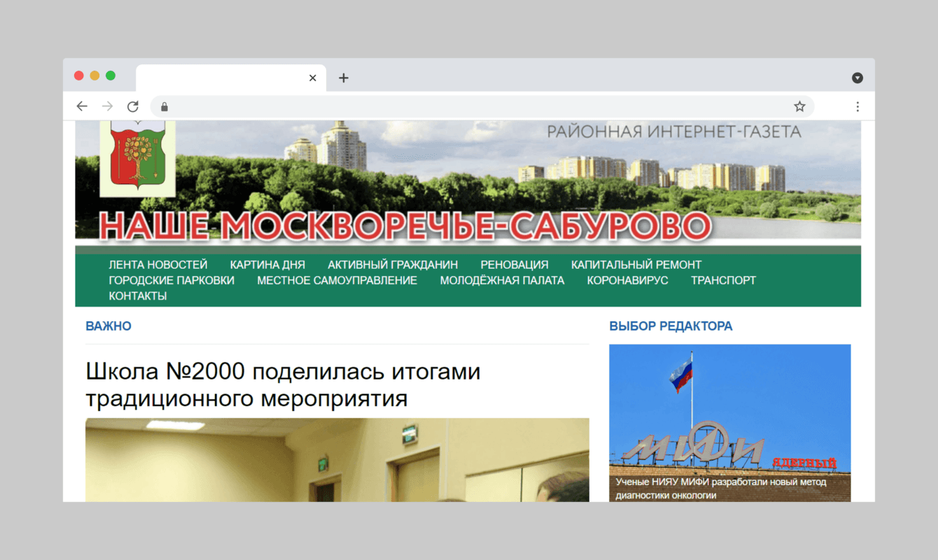Viewport: 938px width, 560px height.
Task: Open the Chrome three-dot menu
Action: tap(857, 106)
